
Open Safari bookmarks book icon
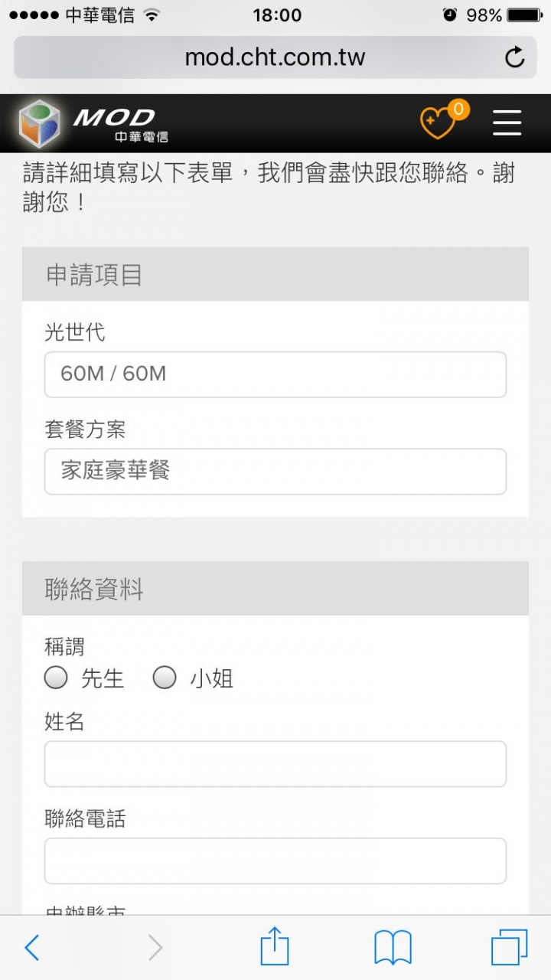point(393,948)
